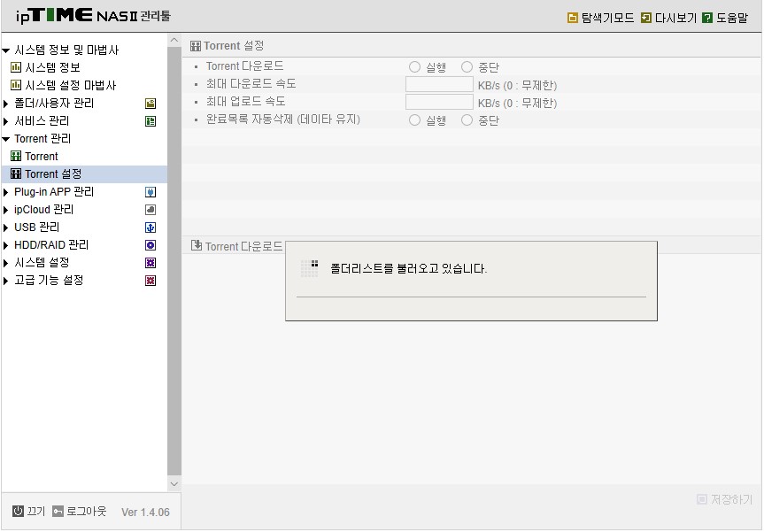Expand HDD/RAID 관리 tree arrow

pyautogui.click(x=6, y=245)
